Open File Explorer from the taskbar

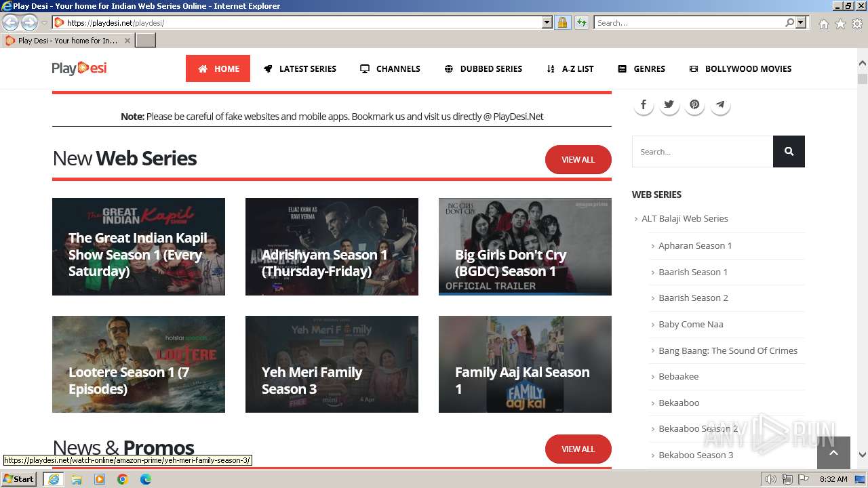tap(77, 479)
